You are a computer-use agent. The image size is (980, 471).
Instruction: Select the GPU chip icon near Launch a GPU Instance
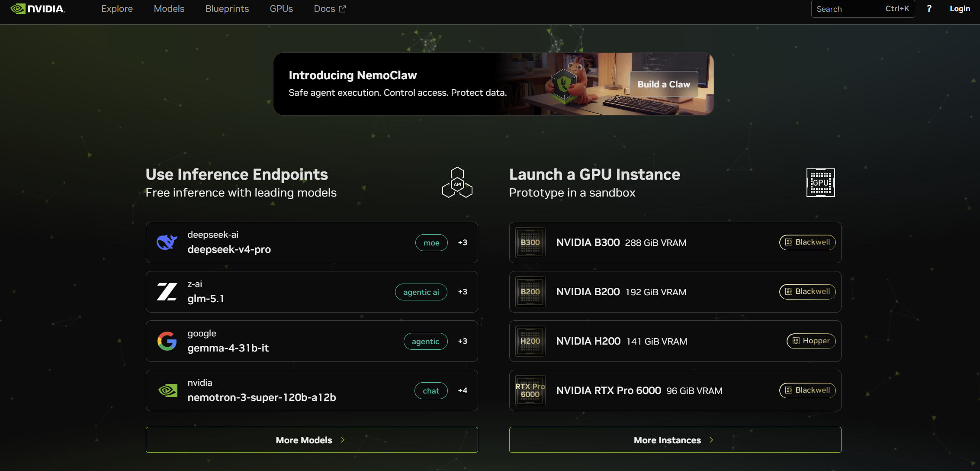coord(820,182)
